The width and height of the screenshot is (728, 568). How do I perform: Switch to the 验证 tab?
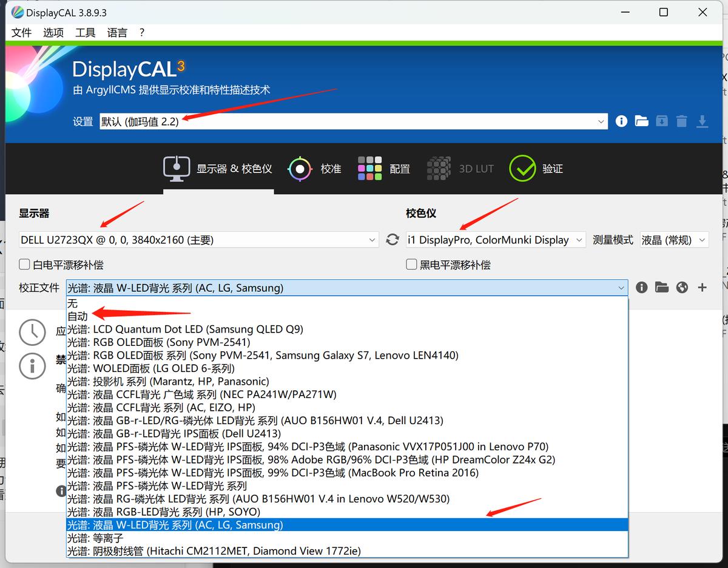click(x=536, y=169)
